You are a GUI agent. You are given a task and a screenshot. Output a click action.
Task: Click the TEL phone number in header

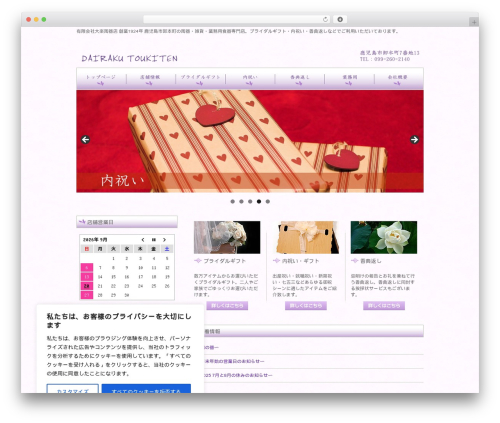point(385,59)
